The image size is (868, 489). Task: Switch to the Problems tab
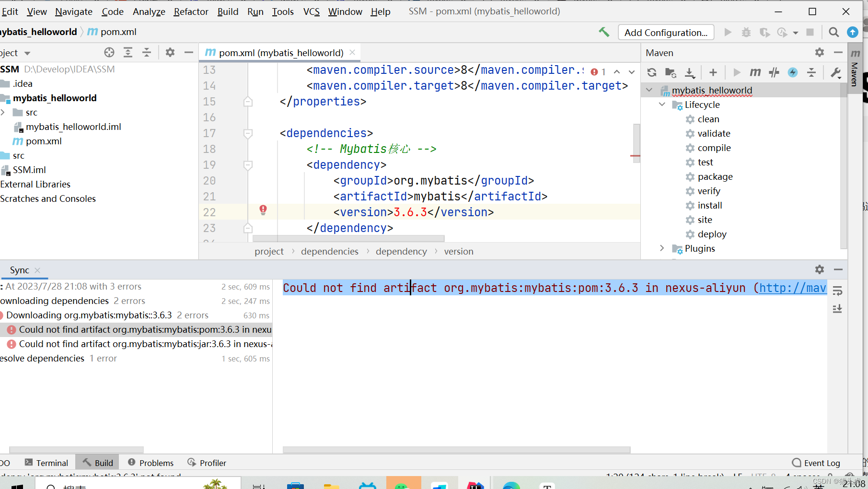pos(150,463)
